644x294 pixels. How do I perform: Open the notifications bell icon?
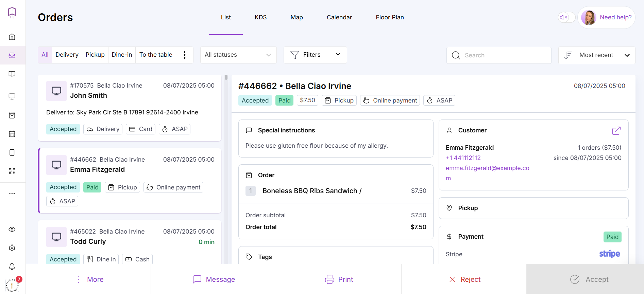tap(12, 267)
